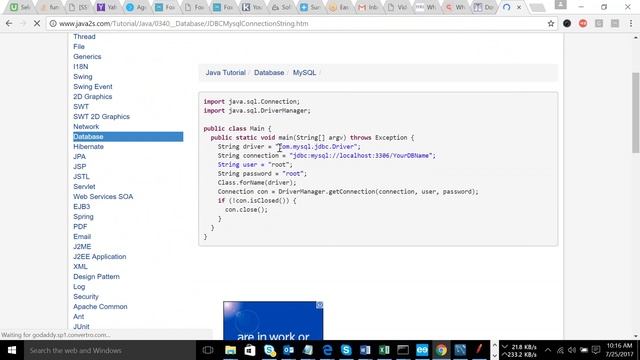Open the Swing Event sidebar link
The width and height of the screenshot is (640, 360).
pyautogui.click(x=93, y=87)
